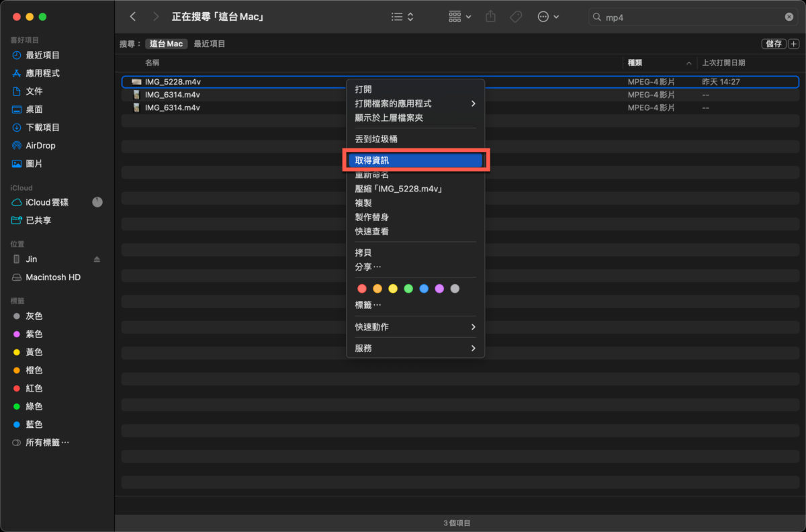The height and width of the screenshot is (532, 806).
Task: Open AirDrop in sidebar
Action: [40, 146]
